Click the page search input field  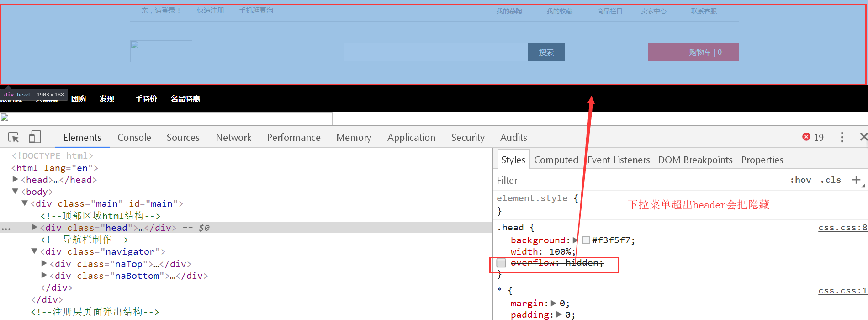click(x=436, y=52)
